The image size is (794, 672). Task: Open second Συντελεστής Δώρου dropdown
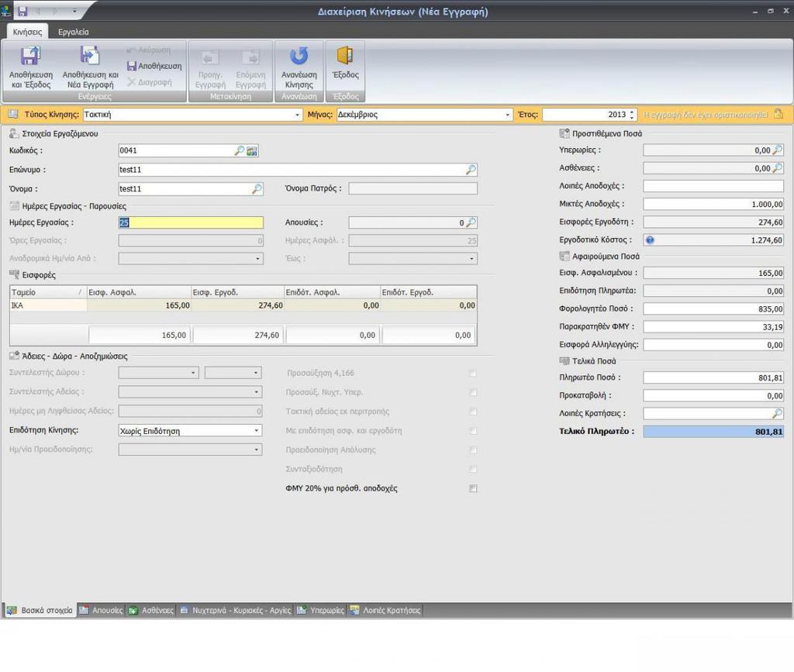[256, 373]
